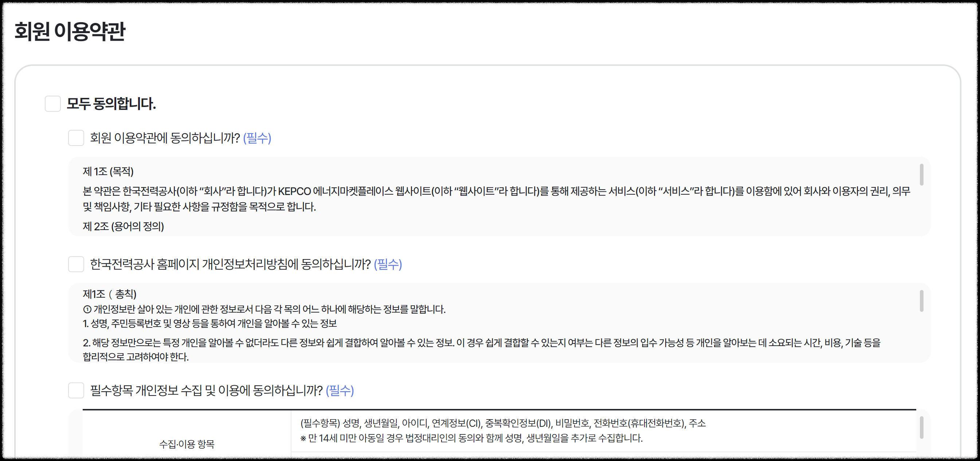Screen dimensions: 980x461
Task: Click the '제 2조 (용어의 정의)' article heading
Action: tap(123, 227)
